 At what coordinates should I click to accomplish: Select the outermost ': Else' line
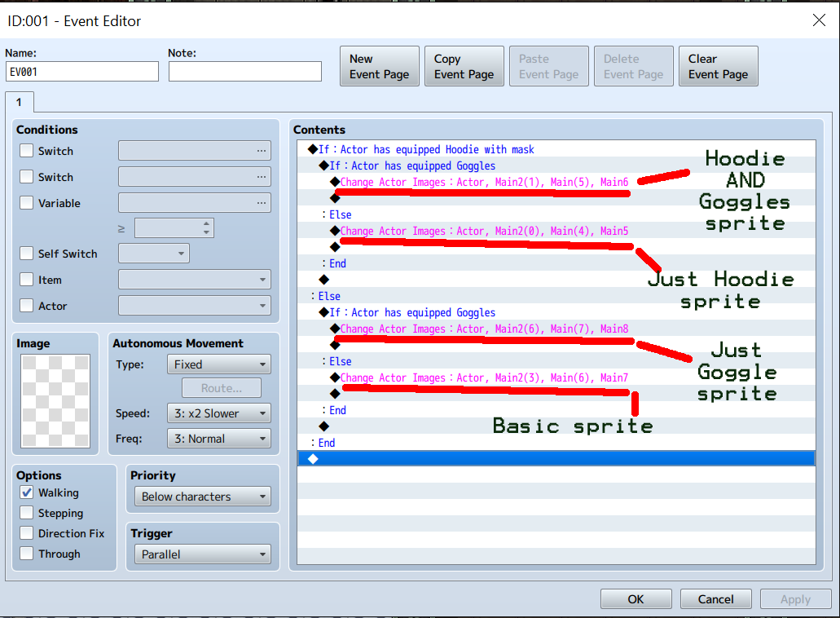(556, 296)
